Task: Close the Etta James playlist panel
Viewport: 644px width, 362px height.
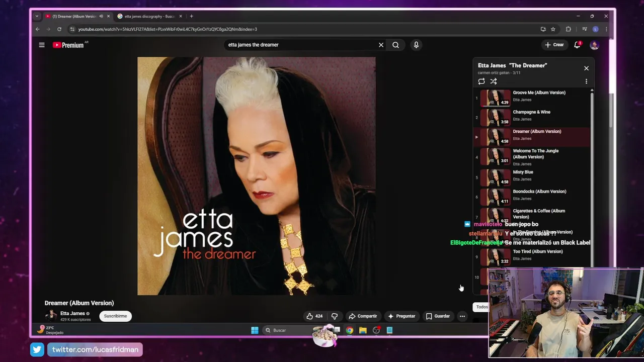Action: [586, 68]
